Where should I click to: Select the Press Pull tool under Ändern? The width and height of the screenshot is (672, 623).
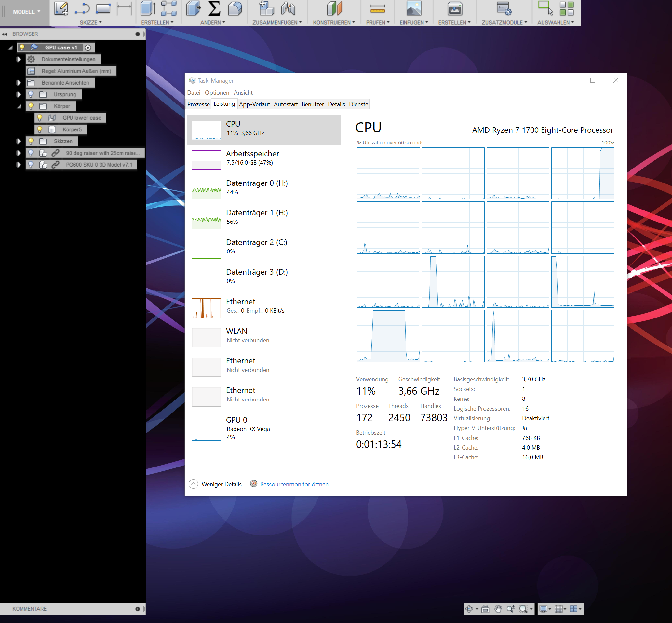click(x=194, y=8)
